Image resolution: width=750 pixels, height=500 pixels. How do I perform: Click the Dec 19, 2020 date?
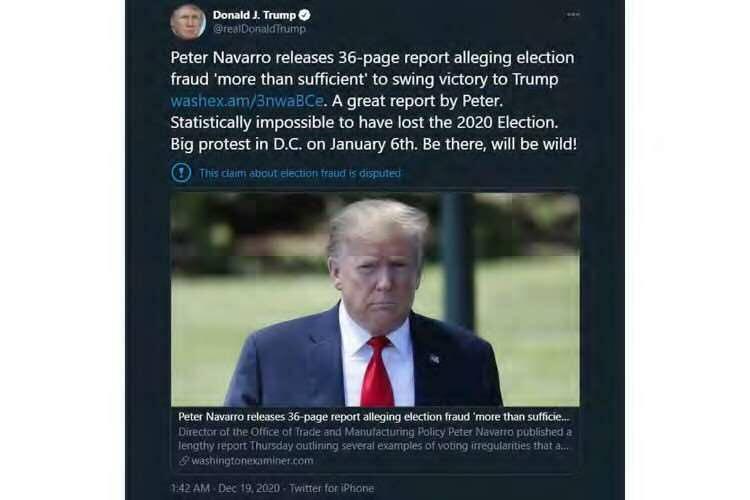pos(249,489)
